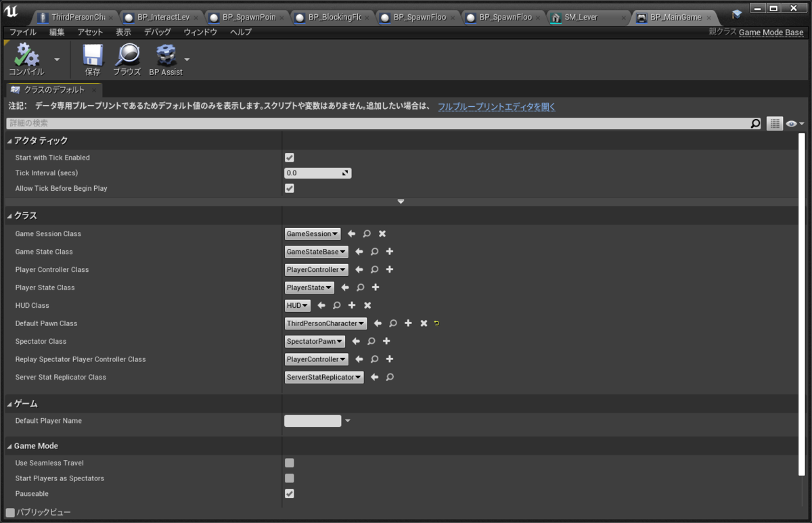Toggle Allow Tick Before Begin Play checkbox
The height and width of the screenshot is (523, 812).
(290, 188)
